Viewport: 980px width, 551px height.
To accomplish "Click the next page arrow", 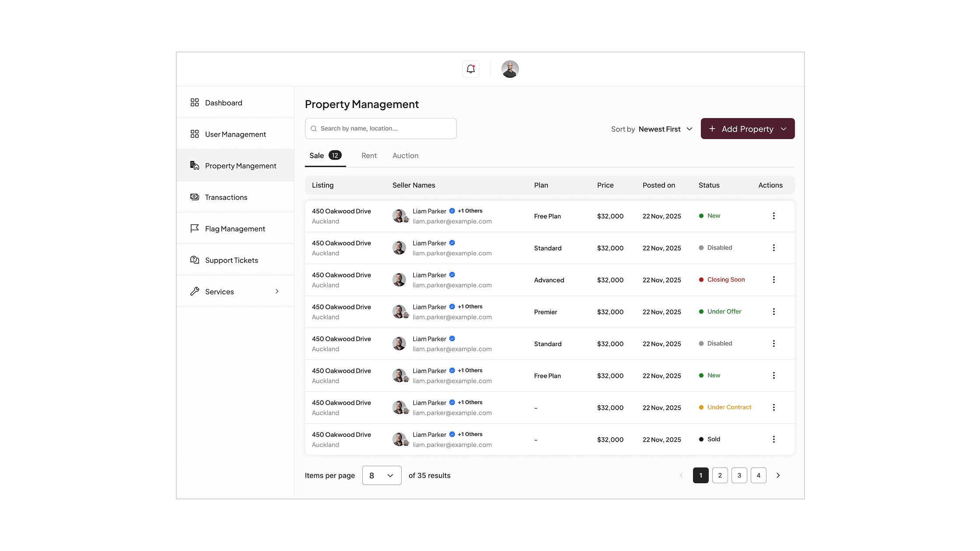I will click(778, 475).
